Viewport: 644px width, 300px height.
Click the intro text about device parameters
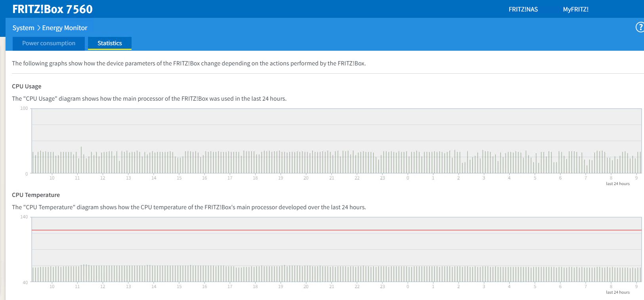(x=189, y=63)
